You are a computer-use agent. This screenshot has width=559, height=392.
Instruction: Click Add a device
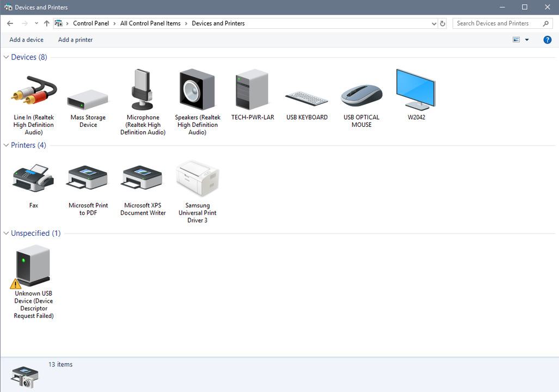26,40
